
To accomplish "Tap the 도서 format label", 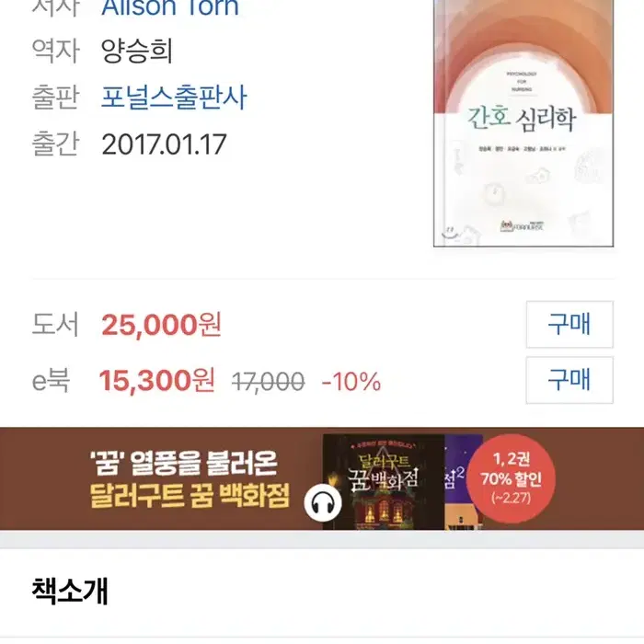I will click(x=55, y=325).
